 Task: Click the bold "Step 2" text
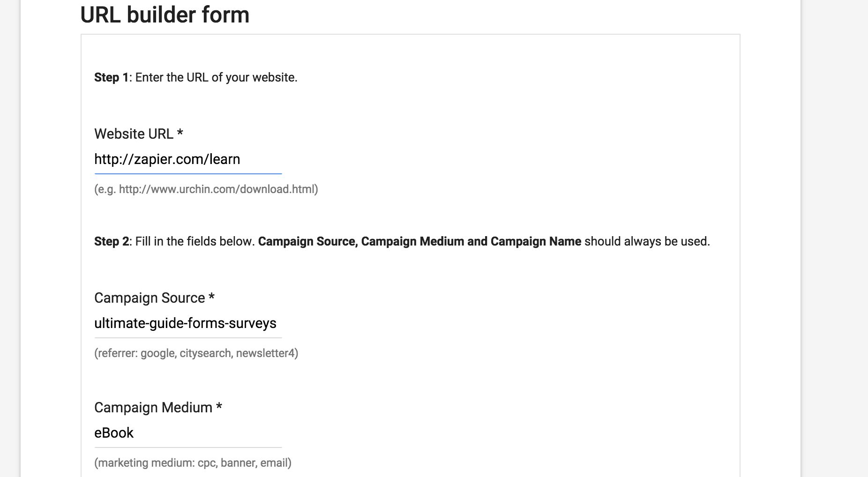(x=111, y=241)
